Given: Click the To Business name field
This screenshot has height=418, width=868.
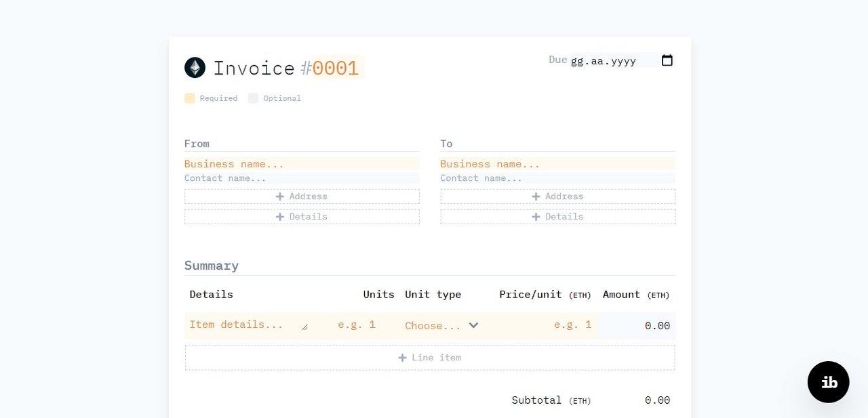Looking at the screenshot, I should [557, 164].
